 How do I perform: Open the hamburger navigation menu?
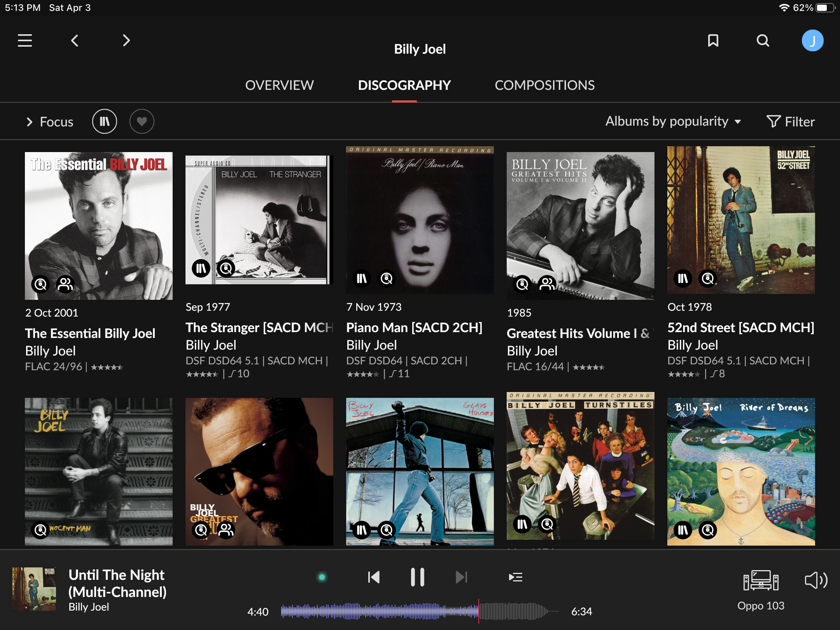coord(25,40)
